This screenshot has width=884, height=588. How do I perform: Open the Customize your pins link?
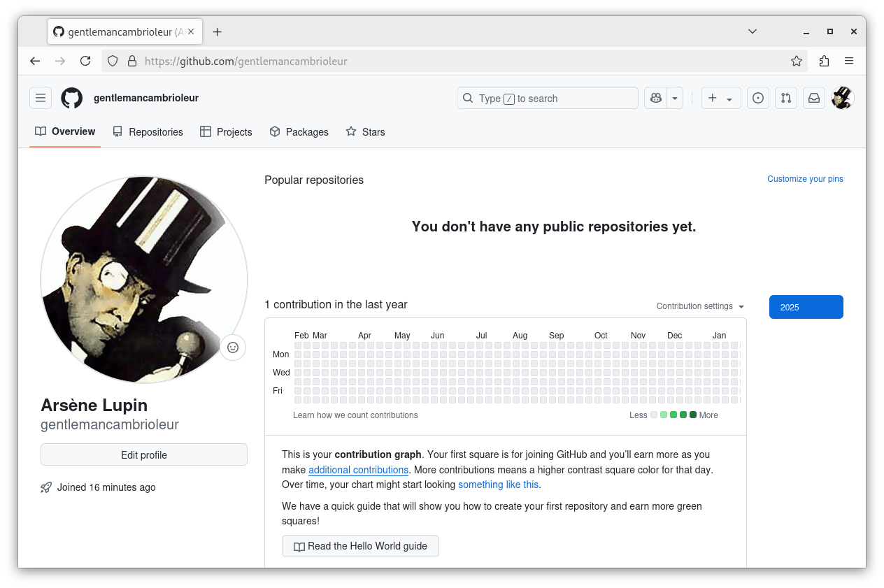805,179
